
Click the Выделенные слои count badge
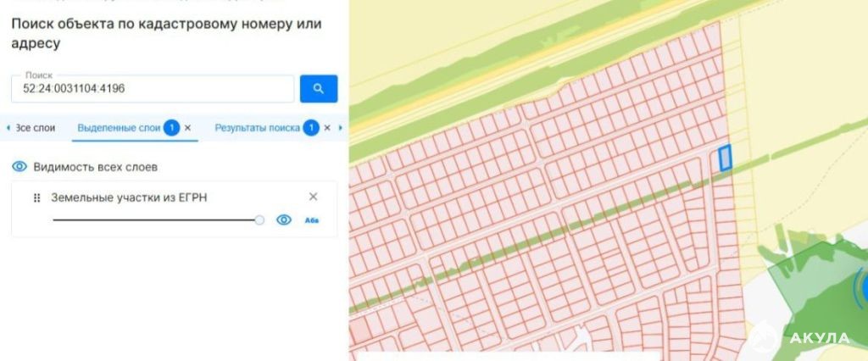pos(172,128)
